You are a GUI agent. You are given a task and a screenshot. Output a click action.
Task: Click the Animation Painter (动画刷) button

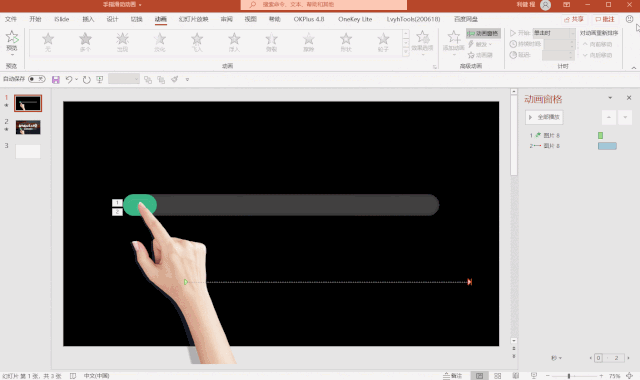click(480, 55)
